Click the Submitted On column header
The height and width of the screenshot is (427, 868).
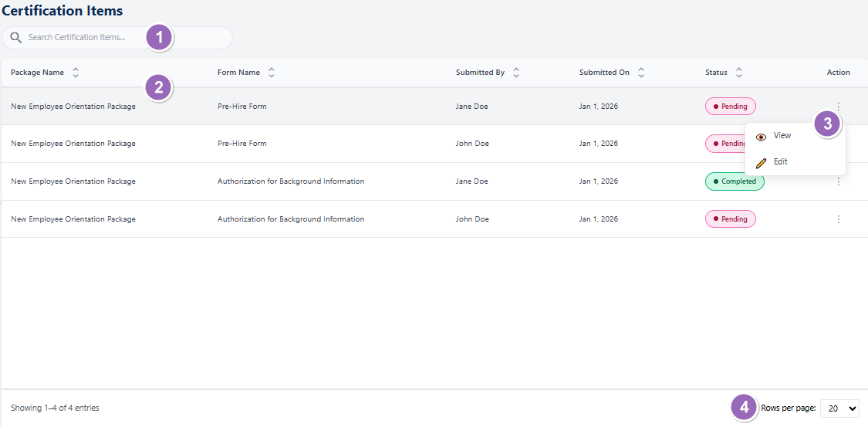pyautogui.click(x=604, y=73)
